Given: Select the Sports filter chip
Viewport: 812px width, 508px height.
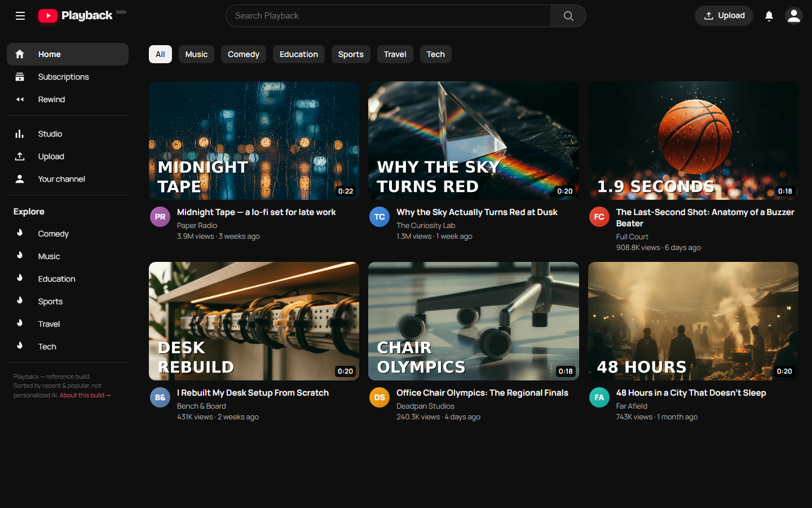Looking at the screenshot, I should (351, 54).
